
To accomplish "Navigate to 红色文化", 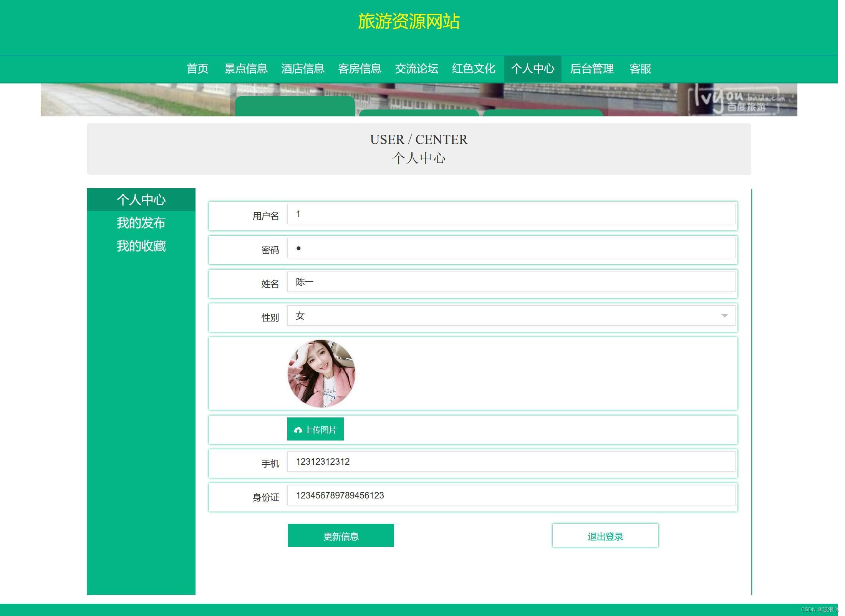I will click(473, 69).
